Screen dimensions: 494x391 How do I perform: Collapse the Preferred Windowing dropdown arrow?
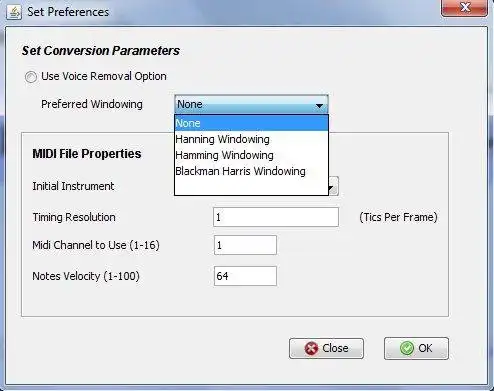click(x=319, y=105)
